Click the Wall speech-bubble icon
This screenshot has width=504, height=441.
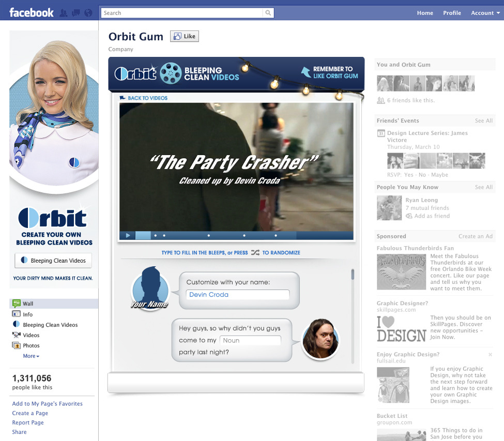16,303
